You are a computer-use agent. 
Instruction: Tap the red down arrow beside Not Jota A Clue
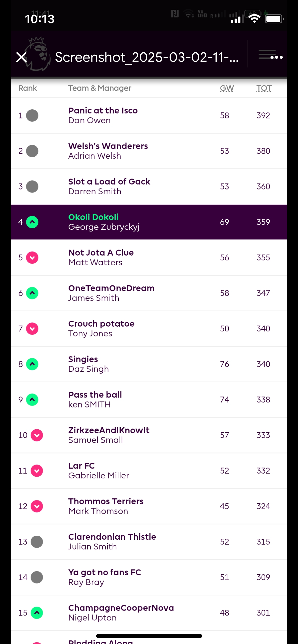[32, 258]
